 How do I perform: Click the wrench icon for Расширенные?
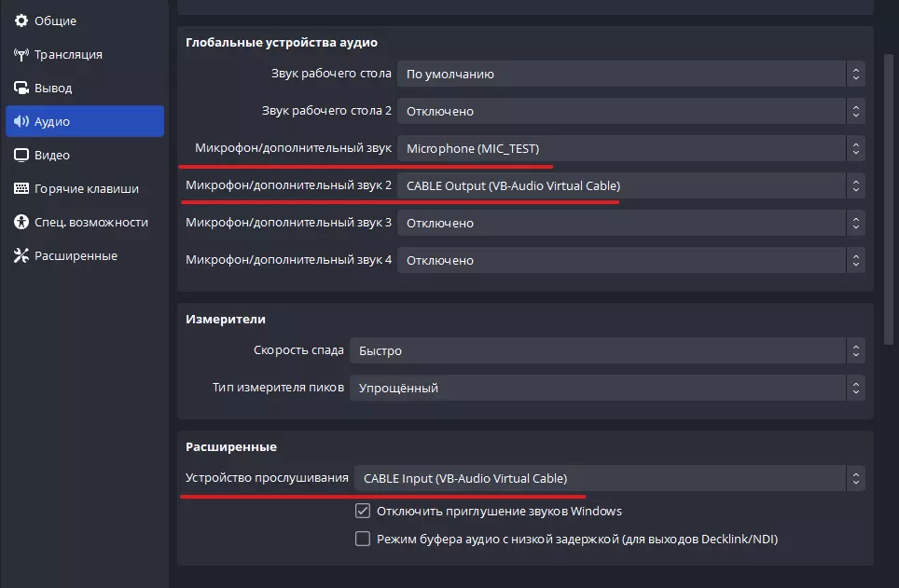[21, 255]
